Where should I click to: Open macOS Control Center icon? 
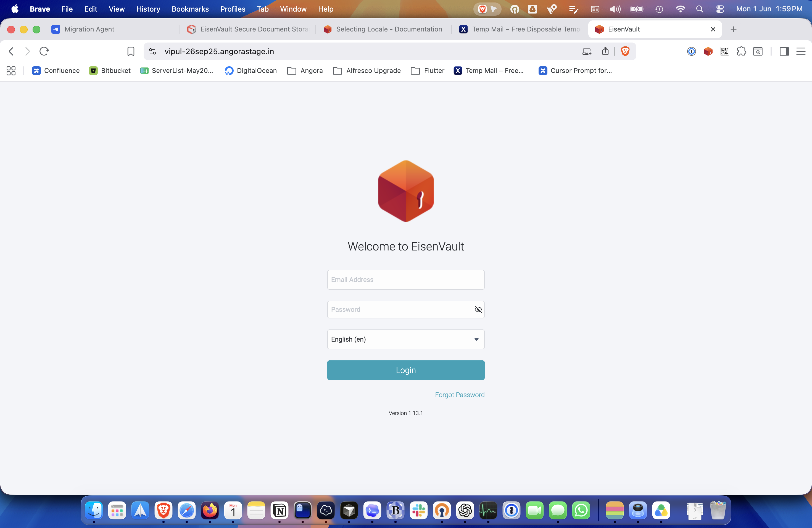(x=720, y=9)
